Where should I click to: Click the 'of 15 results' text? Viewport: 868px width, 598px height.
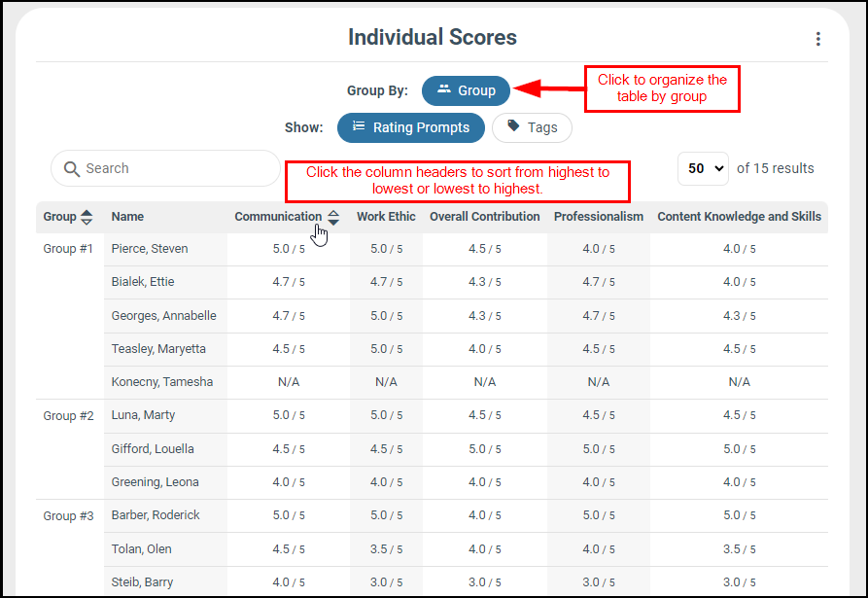tap(775, 168)
